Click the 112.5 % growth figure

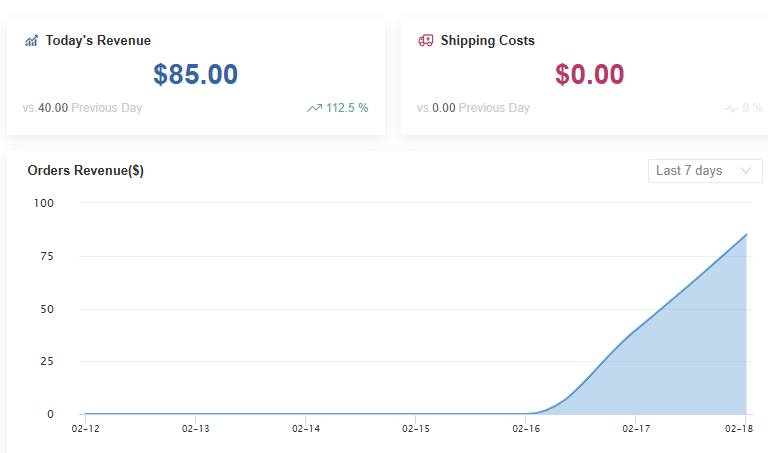click(347, 108)
